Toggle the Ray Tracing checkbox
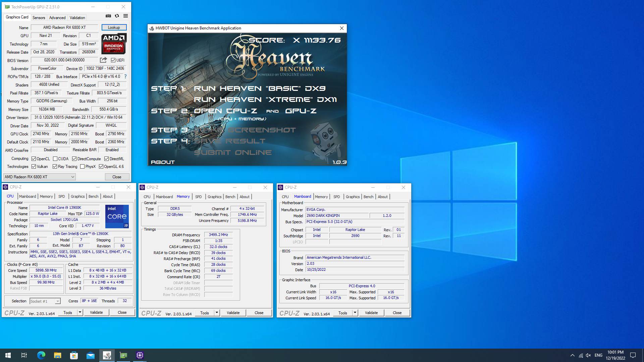 coord(55,167)
